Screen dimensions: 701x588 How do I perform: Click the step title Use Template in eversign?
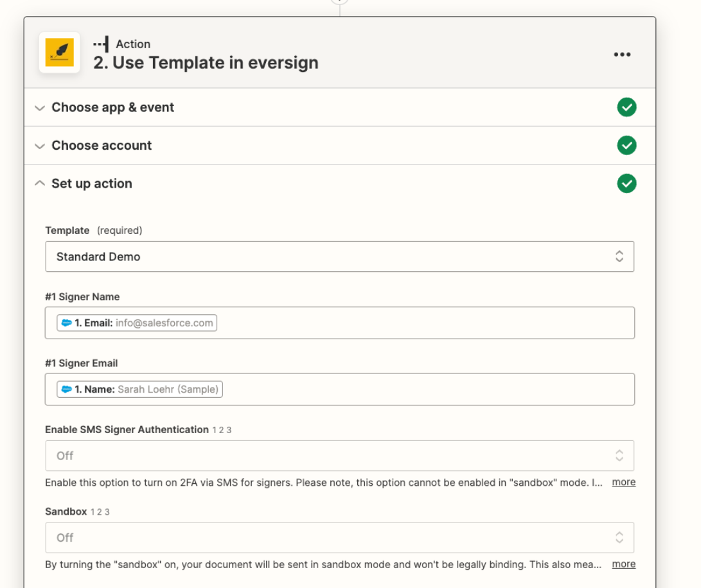tap(206, 62)
